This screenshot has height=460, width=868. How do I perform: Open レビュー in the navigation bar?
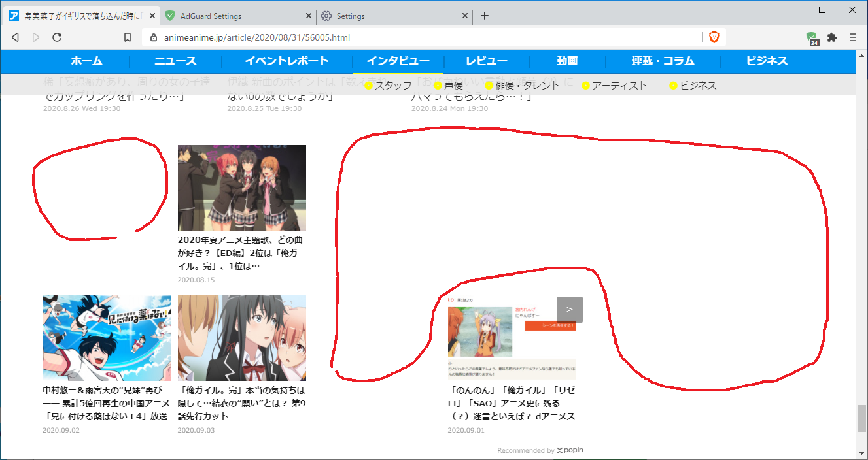pyautogui.click(x=487, y=61)
